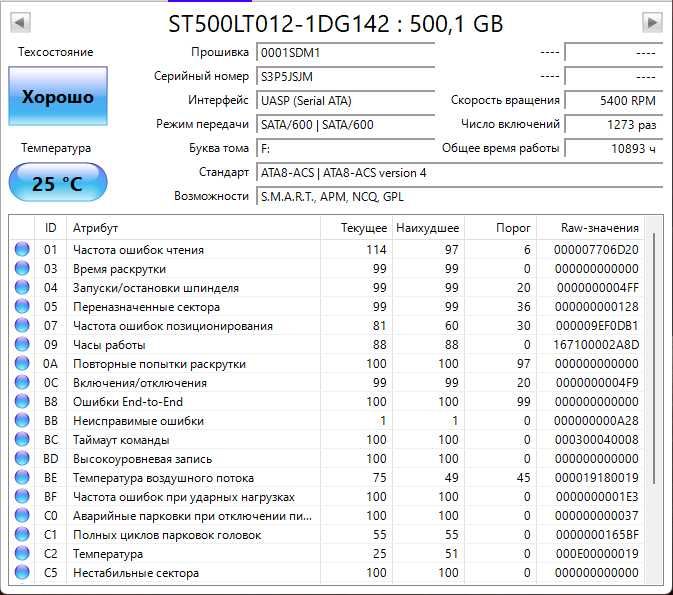Click status icon for Время раскрутки row
Viewport: 673px width, 595px height.
coord(22,268)
